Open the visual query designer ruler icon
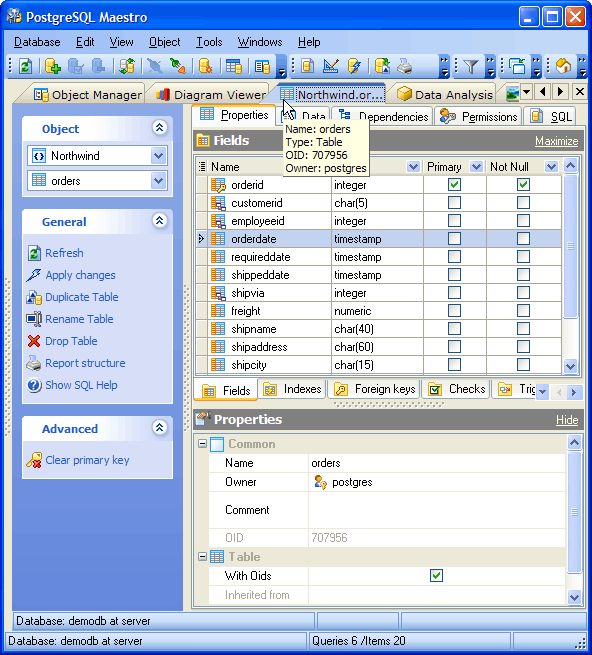The width and height of the screenshot is (592, 655). [x=330, y=66]
